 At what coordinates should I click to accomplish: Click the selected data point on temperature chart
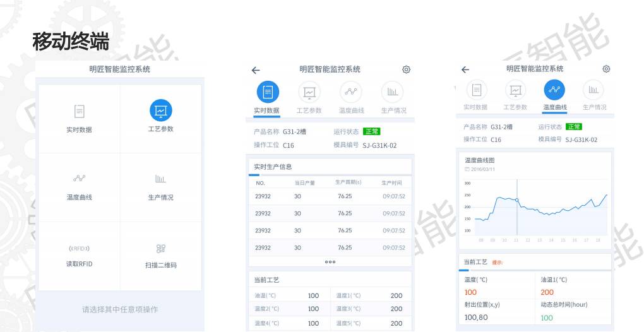(x=517, y=200)
